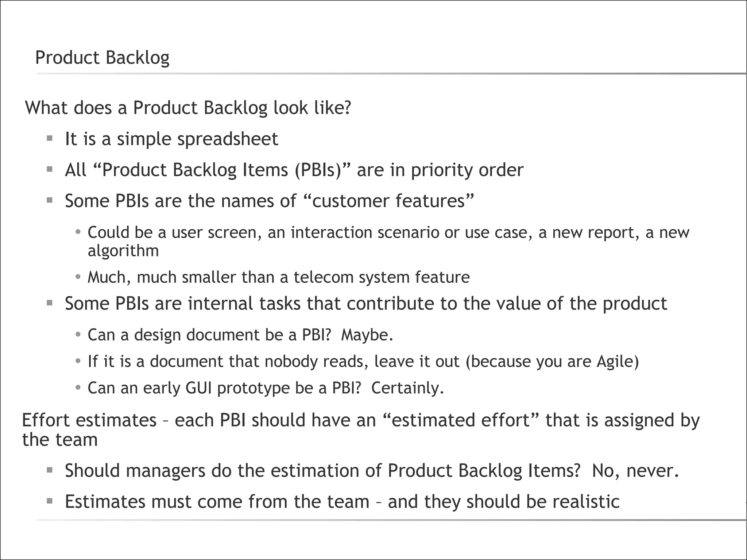Viewport: 747px width, 560px height.
Task: Select the "It is a simple spreadsheet" line
Action: [171, 139]
